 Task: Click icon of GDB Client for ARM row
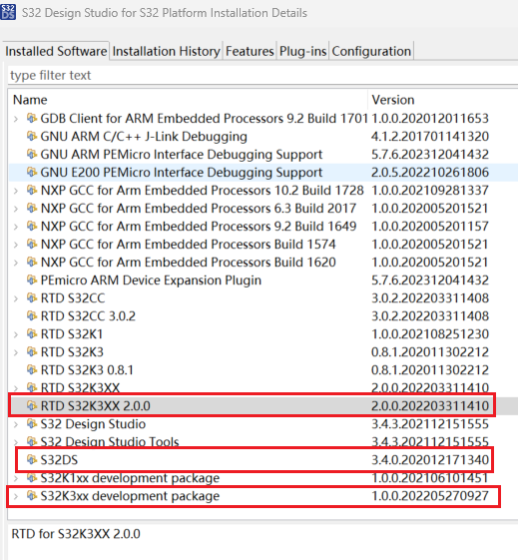tap(32, 118)
